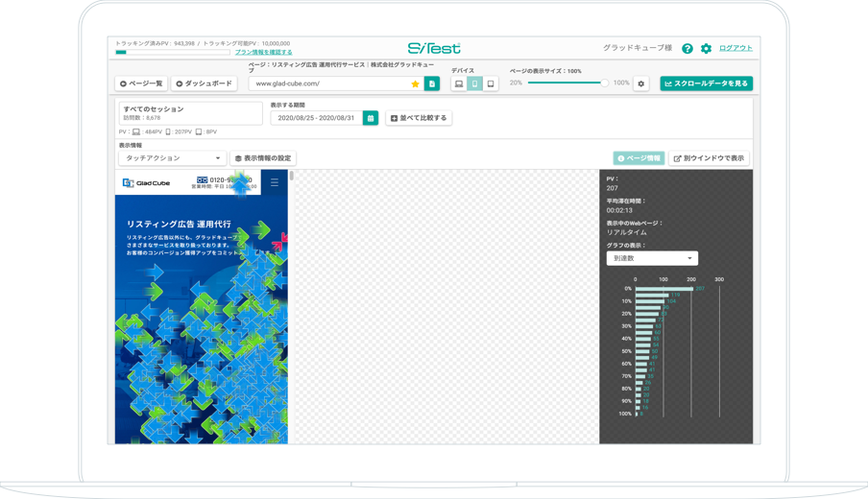Click the page display size slider handle
Viewport: 868px width, 499px height.
coord(604,83)
